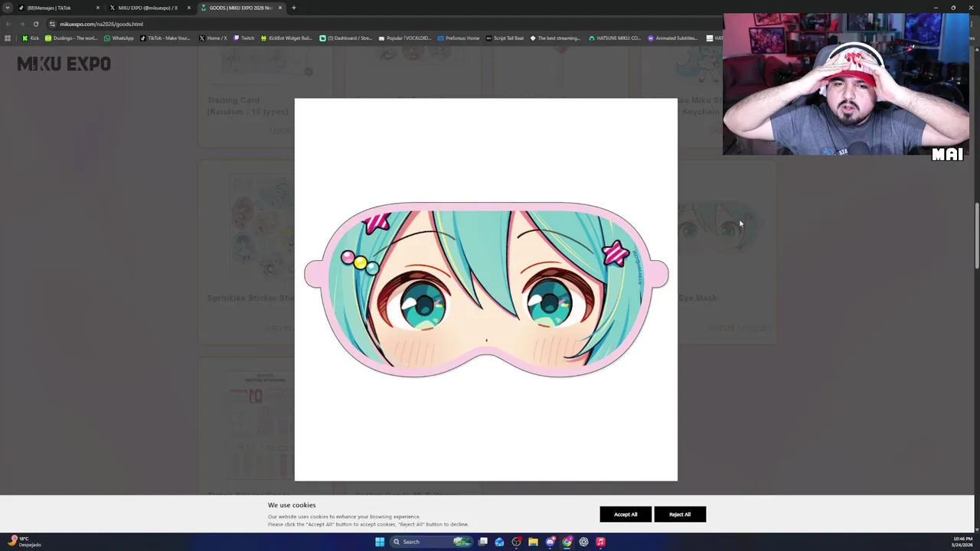Open the HATSUNE MIKU: CO... bookmark
The image size is (980, 551).
point(615,38)
